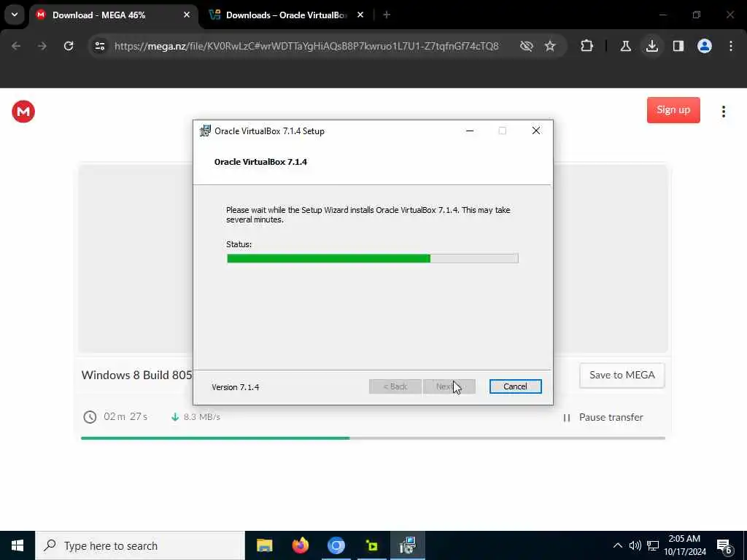Screen dimensions: 747x560
Task: Click the MEGA logo icon on the page
Action: [x=23, y=112]
